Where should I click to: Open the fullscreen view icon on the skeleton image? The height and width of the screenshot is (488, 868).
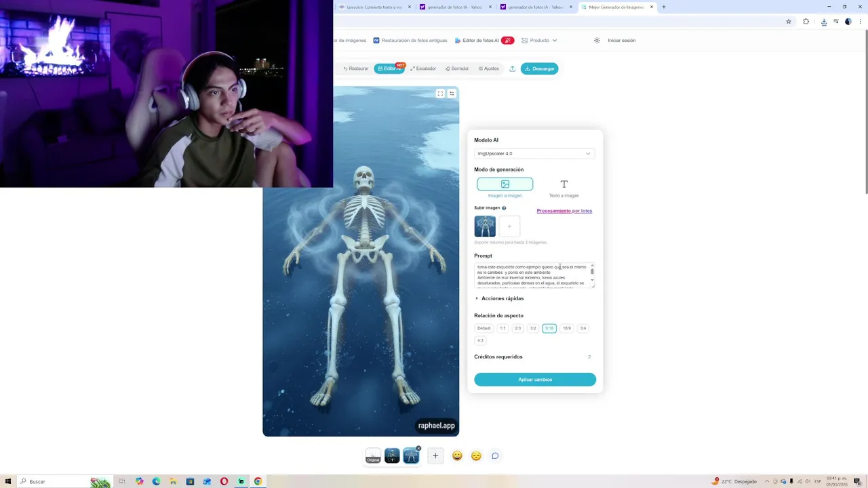tap(440, 94)
